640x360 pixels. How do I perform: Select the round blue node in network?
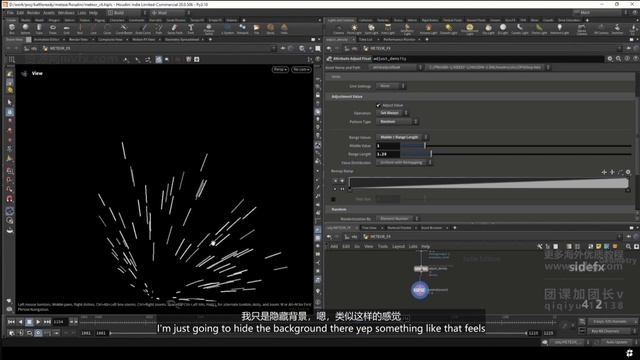point(420,290)
